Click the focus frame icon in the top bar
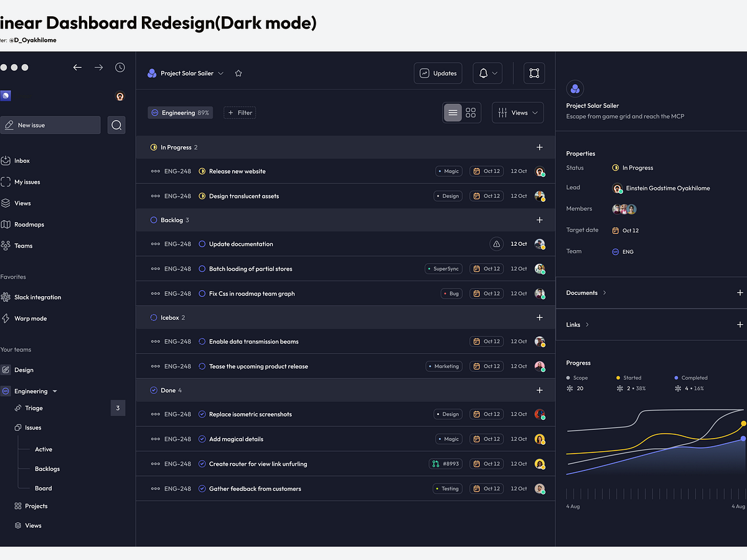 (534, 73)
